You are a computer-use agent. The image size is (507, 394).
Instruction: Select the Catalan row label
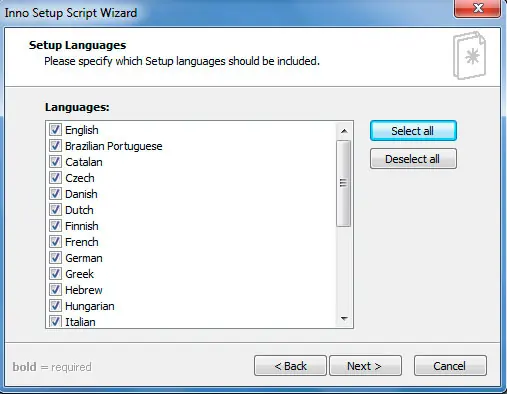84,162
